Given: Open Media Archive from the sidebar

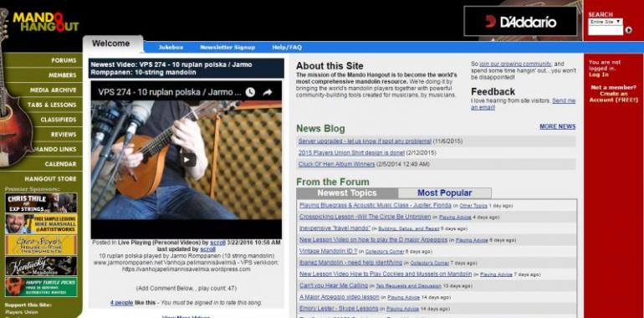Looking at the screenshot, I should pyautogui.click(x=53, y=90).
